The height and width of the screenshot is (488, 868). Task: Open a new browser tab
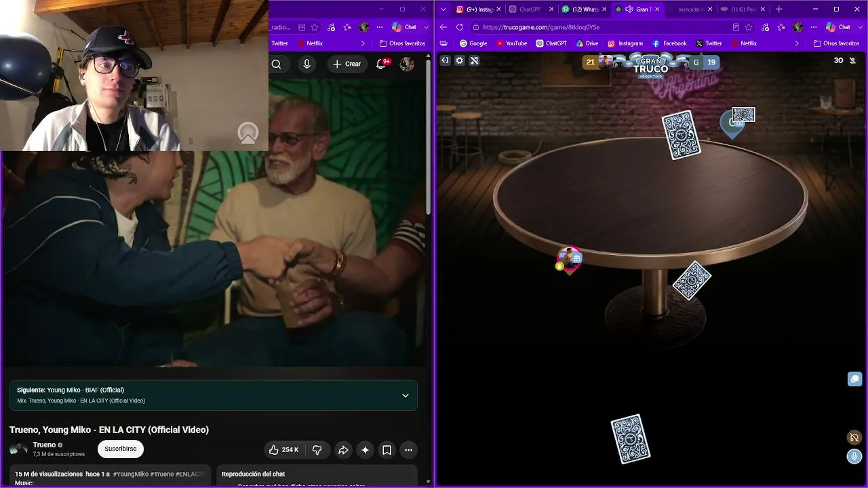(778, 9)
